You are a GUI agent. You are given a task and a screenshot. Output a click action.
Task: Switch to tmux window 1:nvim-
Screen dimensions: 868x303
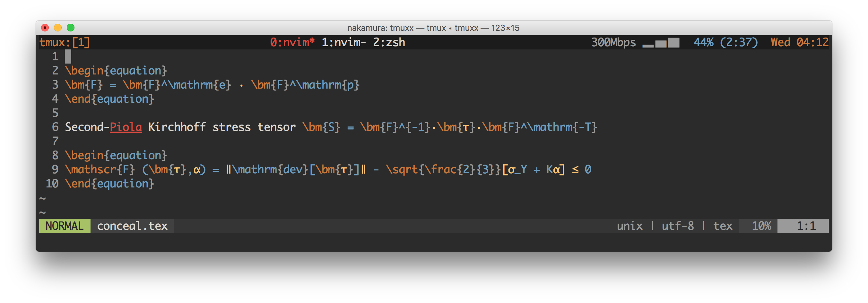(x=344, y=42)
